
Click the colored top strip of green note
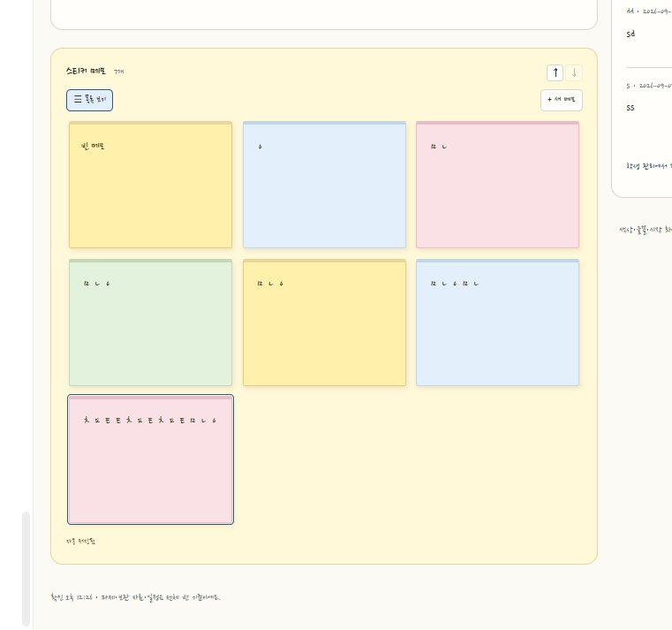pos(150,261)
